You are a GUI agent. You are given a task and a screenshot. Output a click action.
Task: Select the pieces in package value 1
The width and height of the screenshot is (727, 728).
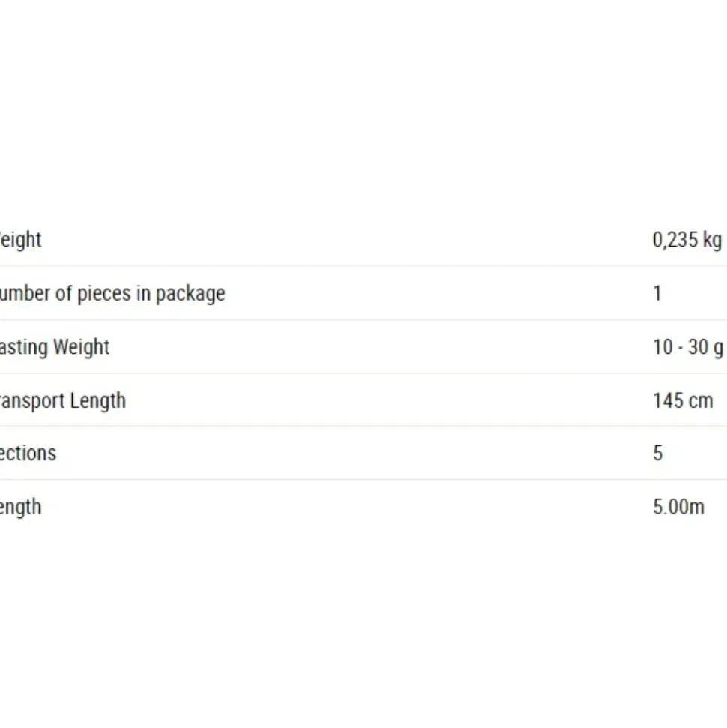click(x=657, y=293)
